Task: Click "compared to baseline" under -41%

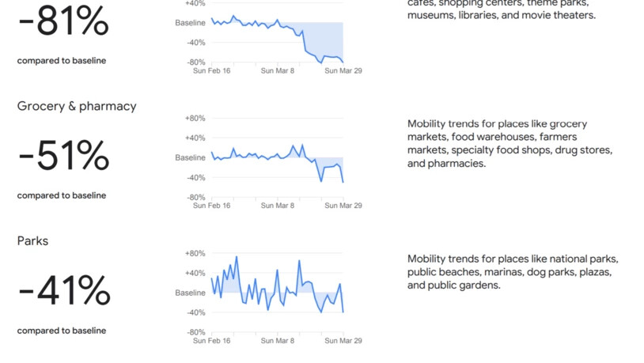Action: (62, 331)
